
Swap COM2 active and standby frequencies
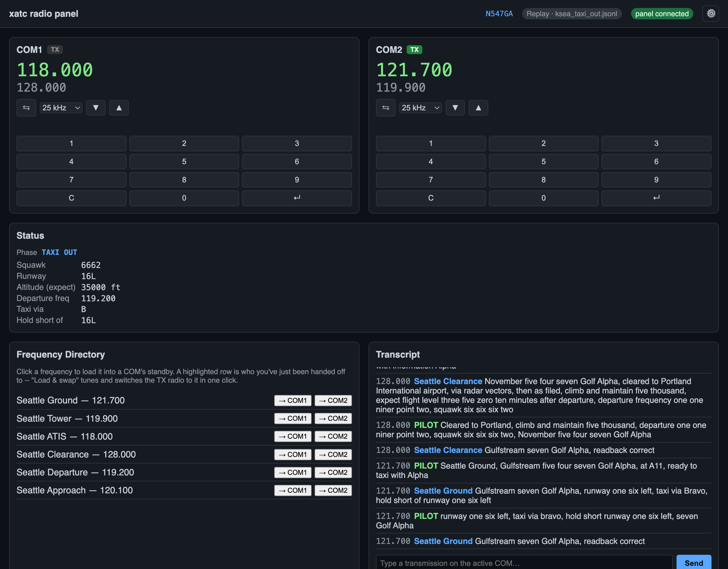[x=386, y=108]
